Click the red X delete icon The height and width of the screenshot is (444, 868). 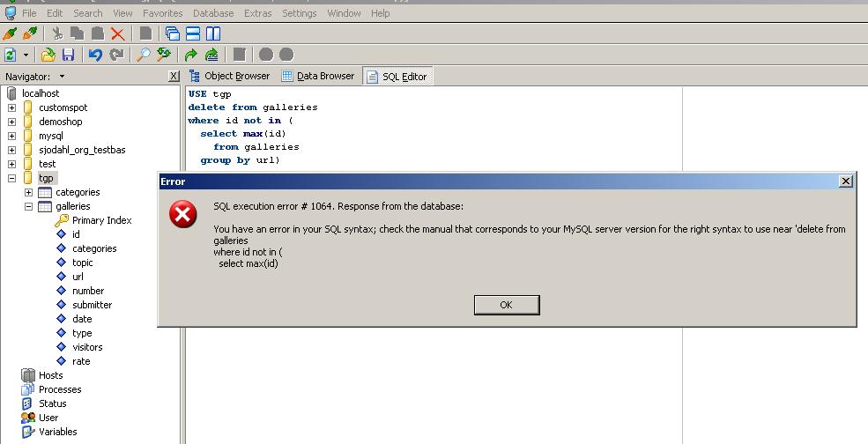117,33
